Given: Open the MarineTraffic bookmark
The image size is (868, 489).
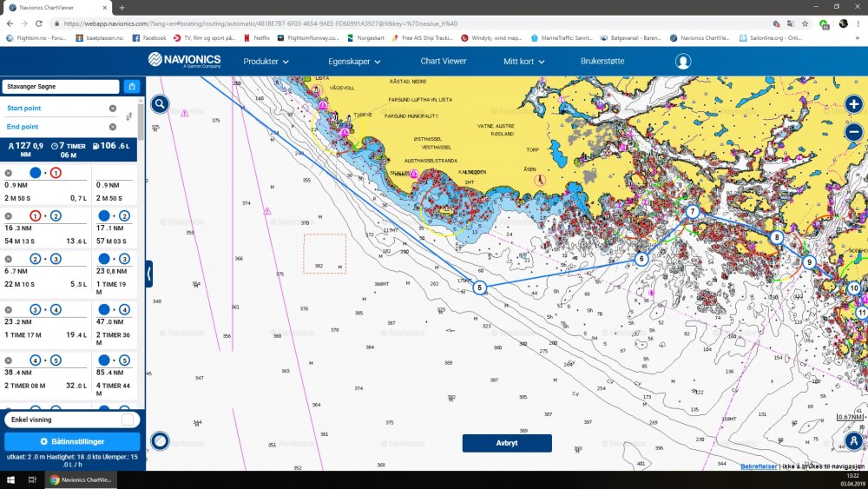Looking at the screenshot, I should [562, 38].
